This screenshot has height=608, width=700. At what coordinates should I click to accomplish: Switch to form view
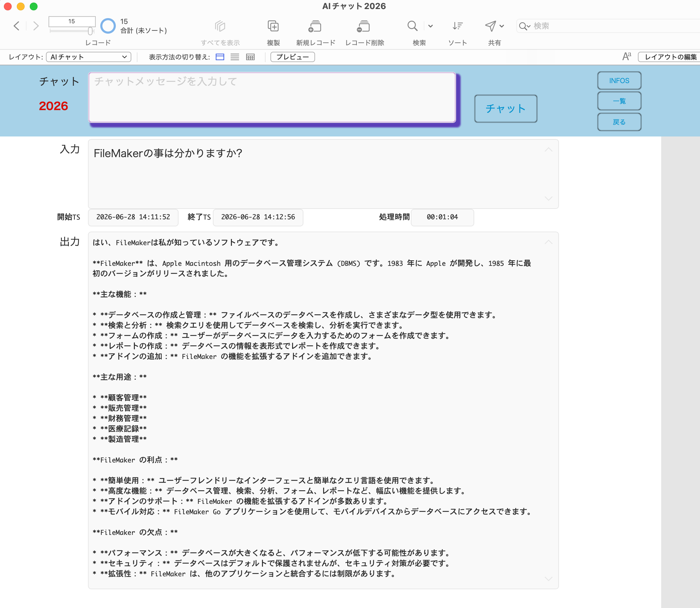pyautogui.click(x=220, y=57)
